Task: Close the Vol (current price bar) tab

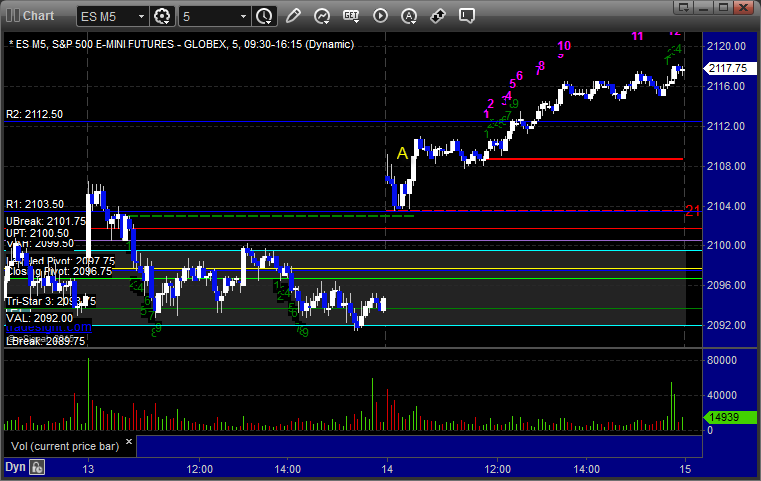Action: (129, 441)
